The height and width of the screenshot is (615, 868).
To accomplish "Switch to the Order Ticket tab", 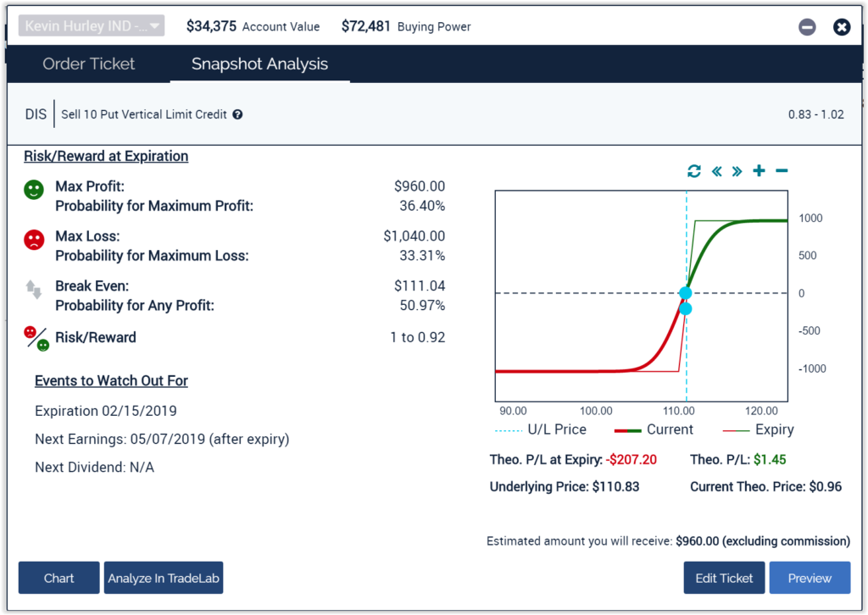I will click(89, 64).
